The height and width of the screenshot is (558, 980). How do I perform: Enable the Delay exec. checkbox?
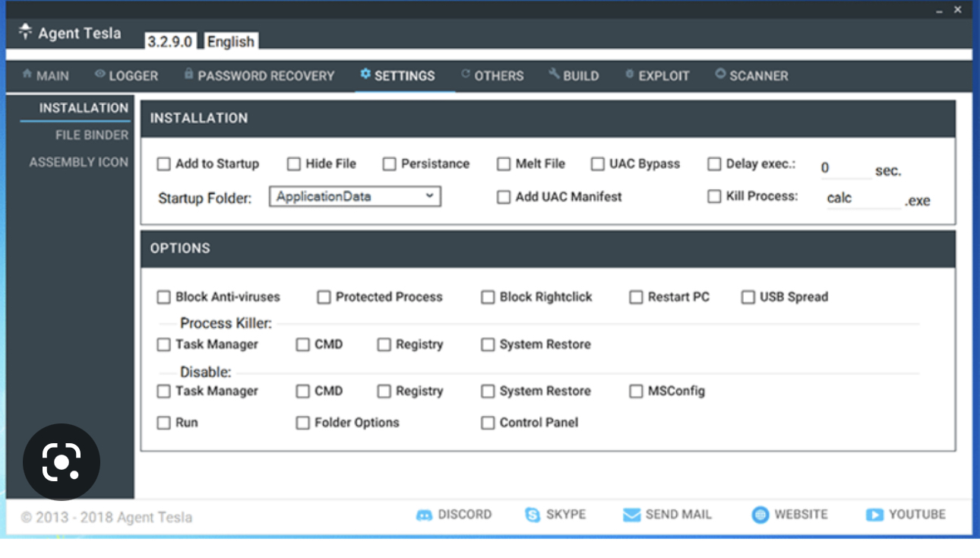[x=714, y=164]
